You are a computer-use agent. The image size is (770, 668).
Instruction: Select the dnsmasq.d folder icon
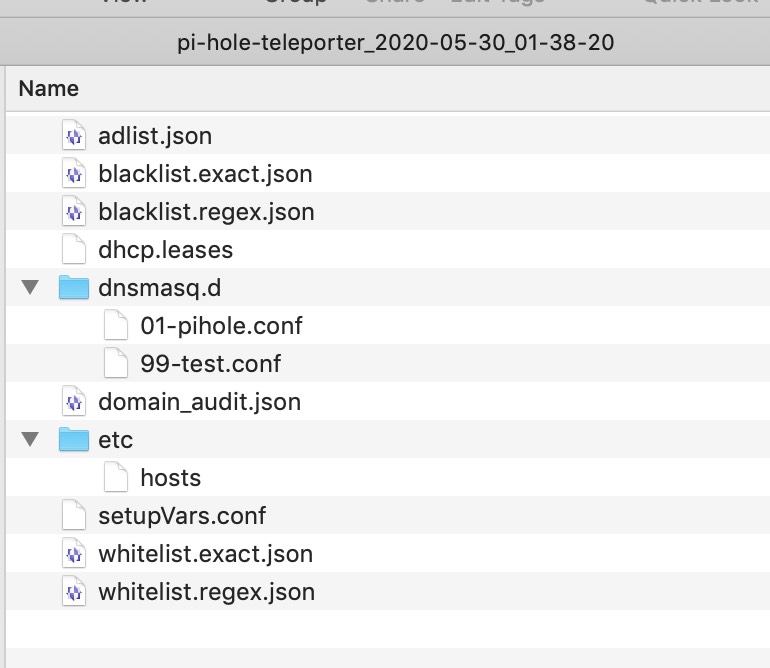click(74, 287)
